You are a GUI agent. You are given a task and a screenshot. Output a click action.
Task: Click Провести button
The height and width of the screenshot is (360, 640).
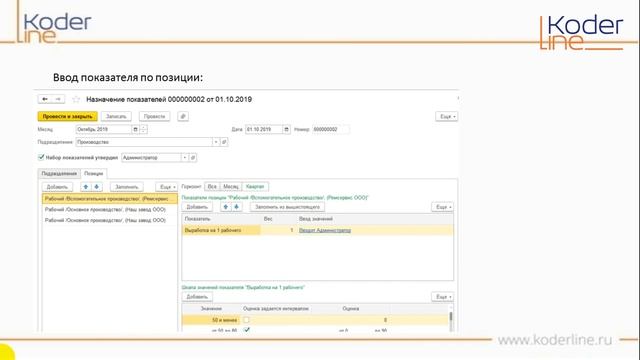(x=154, y=116)
